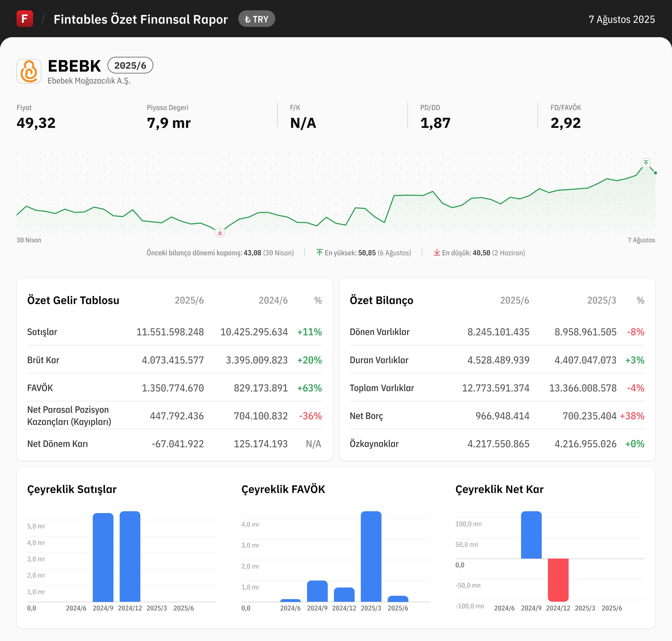Click the 2025/6 bar in Çeyreklik FAVÖK
This screenshot has width=672, height=641.
pos(398,599)
